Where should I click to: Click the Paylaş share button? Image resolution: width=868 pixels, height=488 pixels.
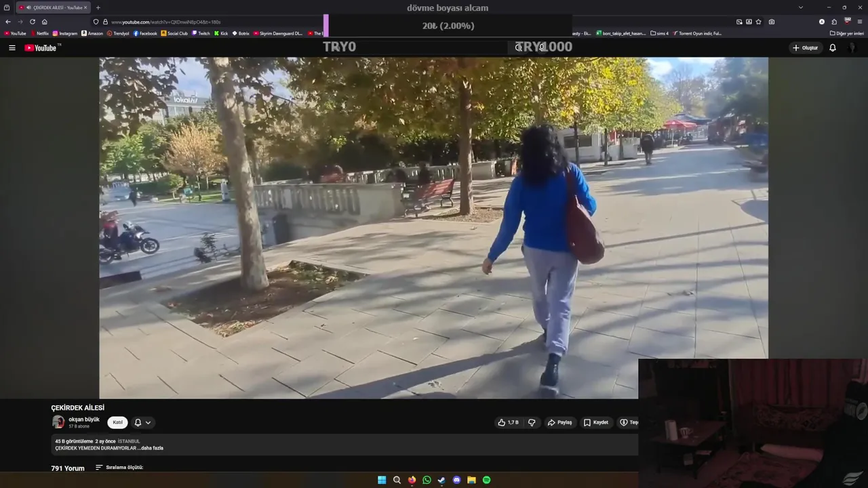click(560, 422)
